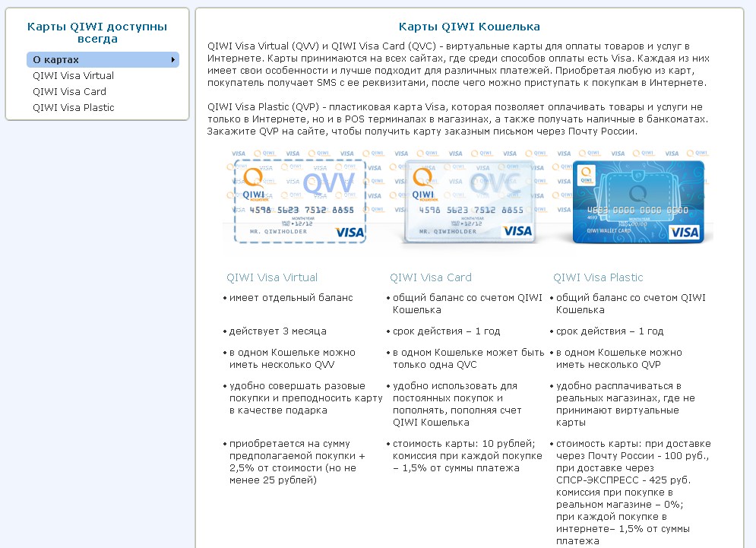The image size is (756, 548).
Task: Click the 'Карты QIWI Кошелька' page title
Action: 469,27
